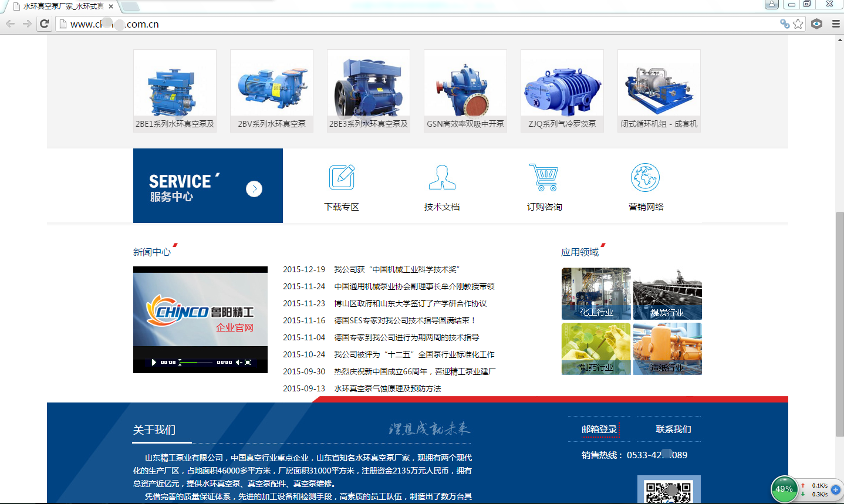Toggle fullscreen on the video player
This screenshot has height=504, width=844.
click(248, 363)
